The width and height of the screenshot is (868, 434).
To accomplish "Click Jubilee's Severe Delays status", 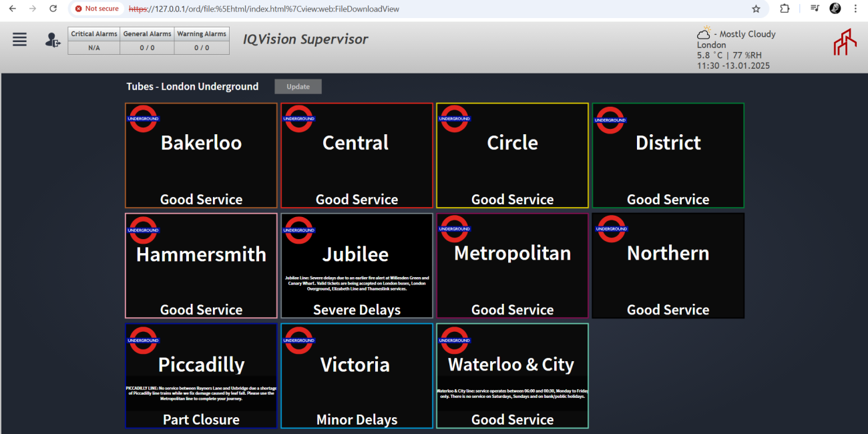I will [x=357, y=310].
